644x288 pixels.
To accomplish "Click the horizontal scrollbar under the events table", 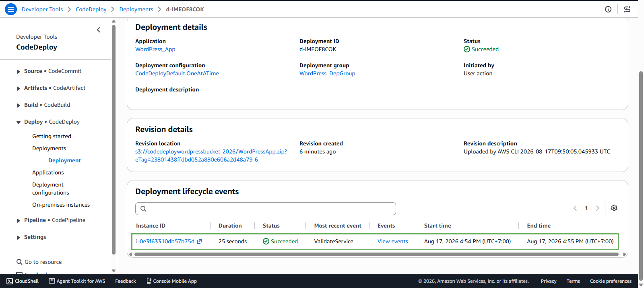I will tap(376, 254).
